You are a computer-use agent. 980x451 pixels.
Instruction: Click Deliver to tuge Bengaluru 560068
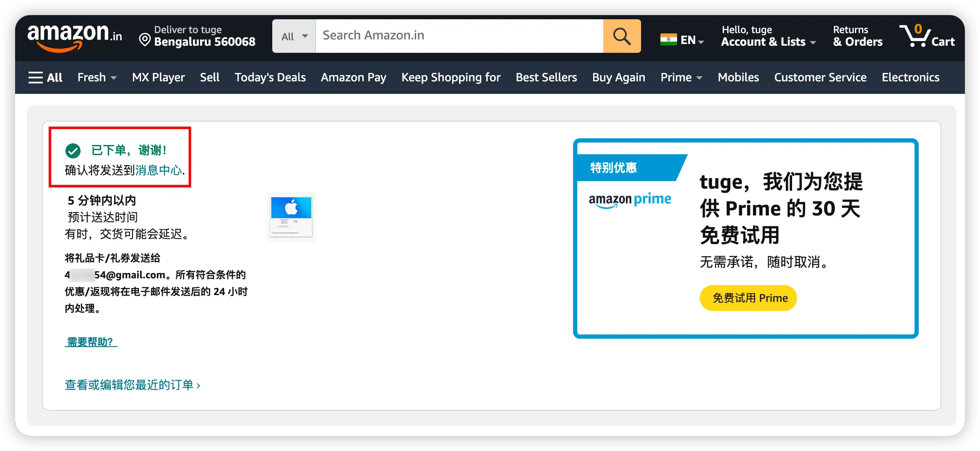pos(197,36)
